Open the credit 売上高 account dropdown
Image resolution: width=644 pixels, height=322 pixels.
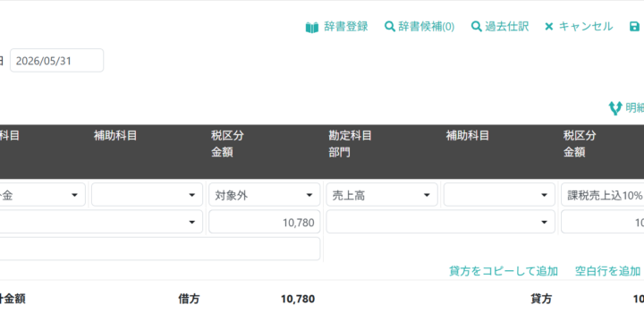(x=382, y=195)
